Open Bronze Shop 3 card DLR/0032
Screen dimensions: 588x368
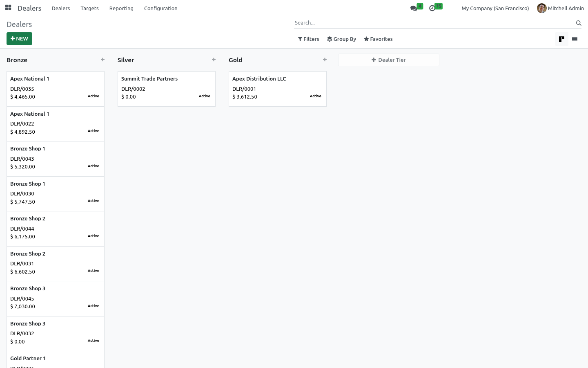[x=56, y=334]
